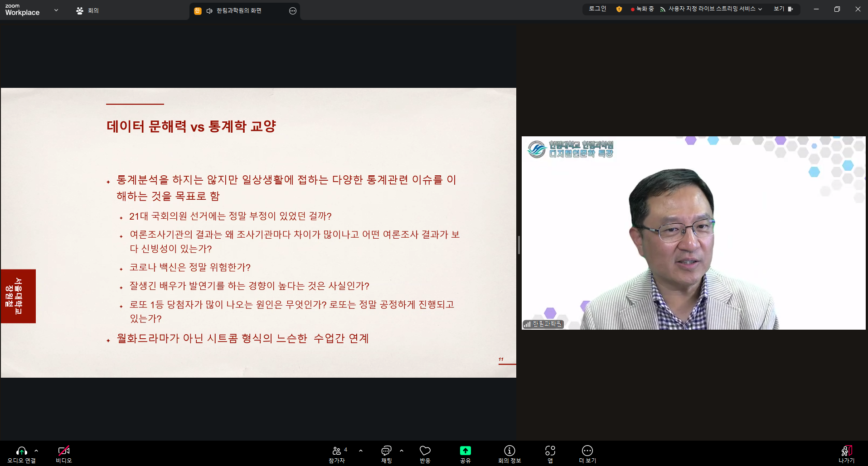This screenshot has height=466, width=868.
Task: Open meeting info
Action: pyautogui.click(x=509, y=451)
